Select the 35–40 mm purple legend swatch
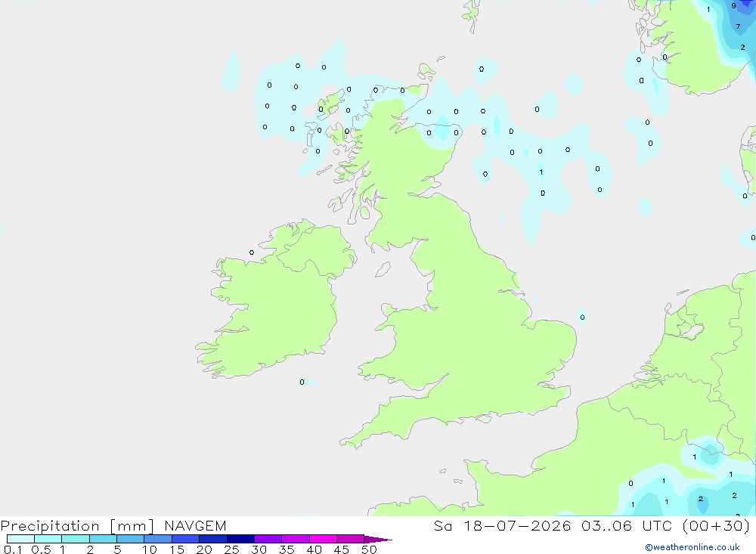This screenshot has width=756, height=554. (295, 539)
